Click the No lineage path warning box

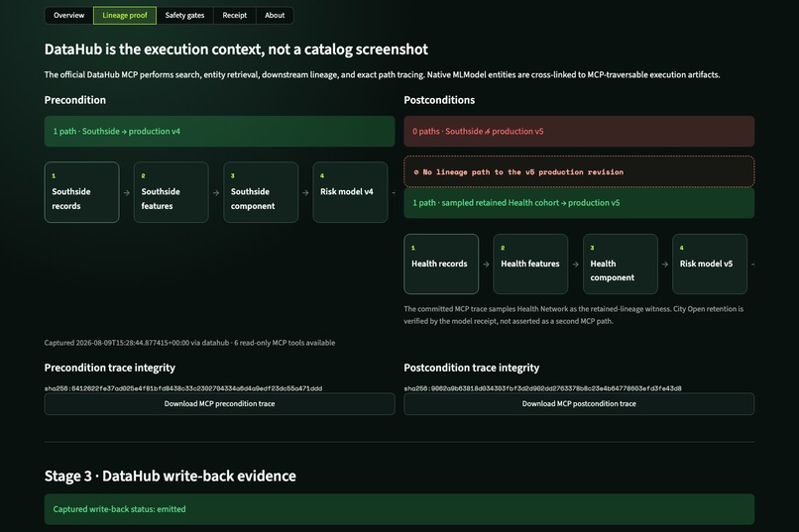(x=579, y=171)
